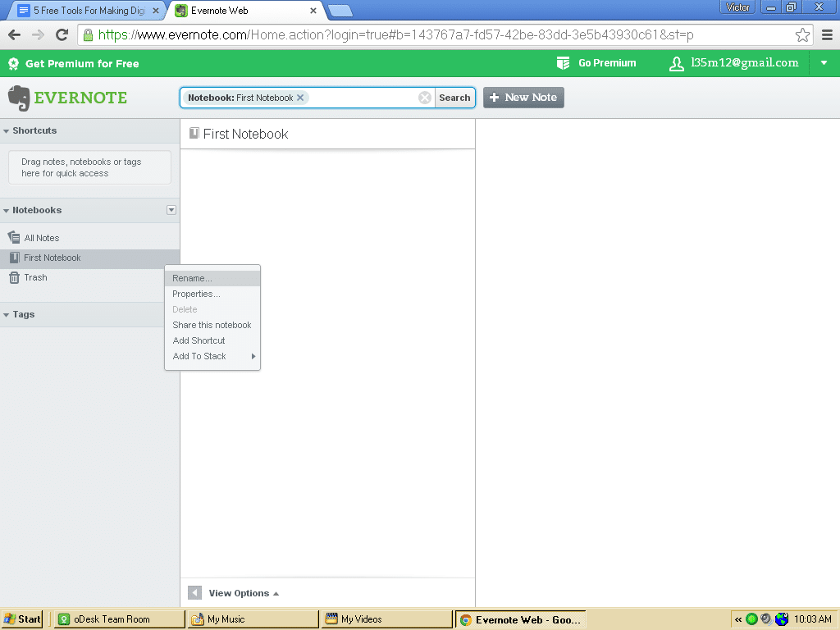This screenshot has height=630, width=840.
Task: Click the l35m12@gmail.com account name
Action: coord(745,62)
